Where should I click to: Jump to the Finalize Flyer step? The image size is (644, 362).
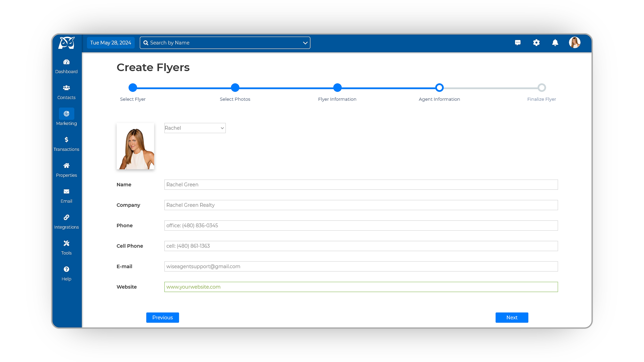tap(542, 87)
